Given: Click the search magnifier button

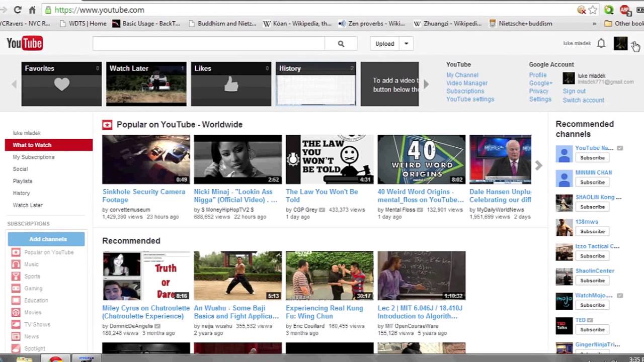Looking at the screenshot, I should click(x=341, y=44).
